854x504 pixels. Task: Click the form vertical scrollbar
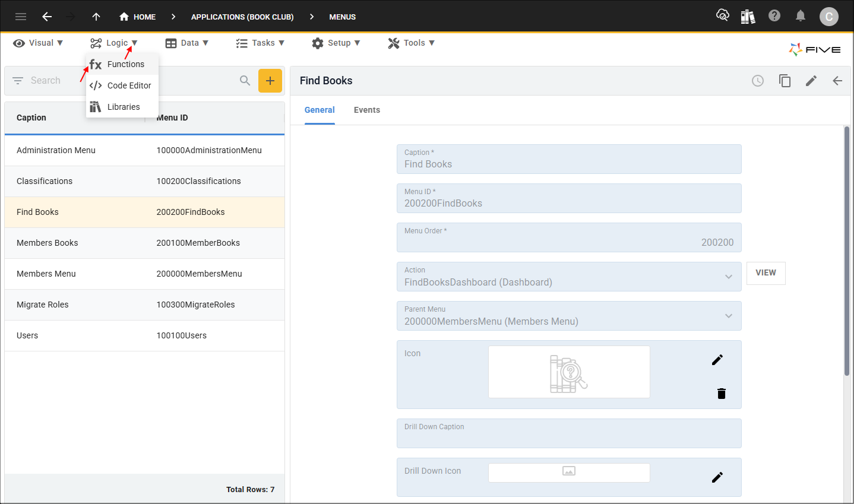(847, 251)
